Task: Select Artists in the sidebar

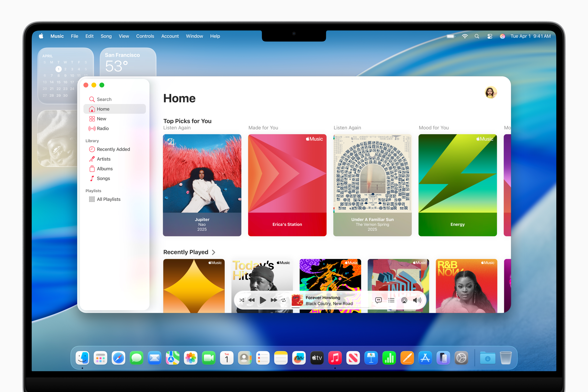Action: [x=104, y=159]
